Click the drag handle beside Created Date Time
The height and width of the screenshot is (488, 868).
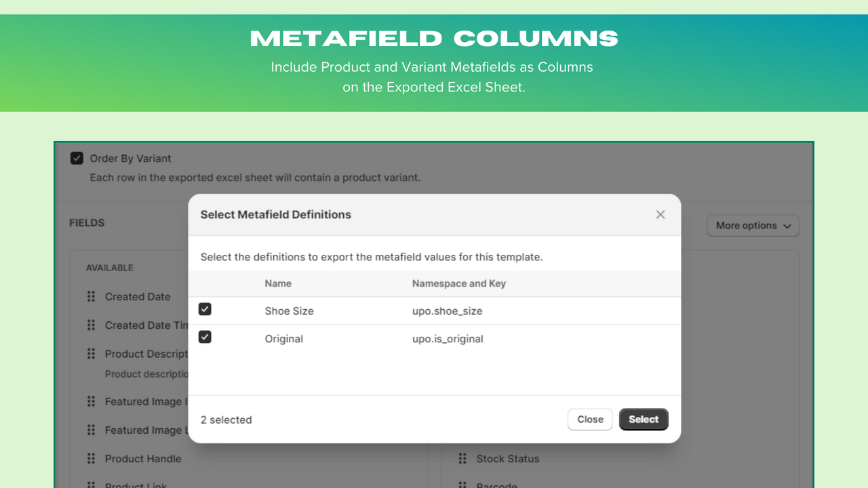(91, 325)
